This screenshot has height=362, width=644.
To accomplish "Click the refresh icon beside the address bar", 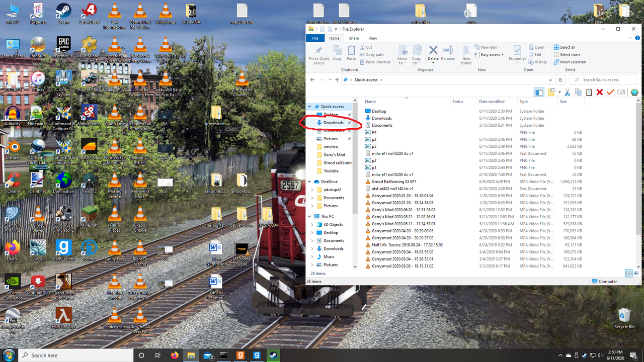I will pos(560,79).
